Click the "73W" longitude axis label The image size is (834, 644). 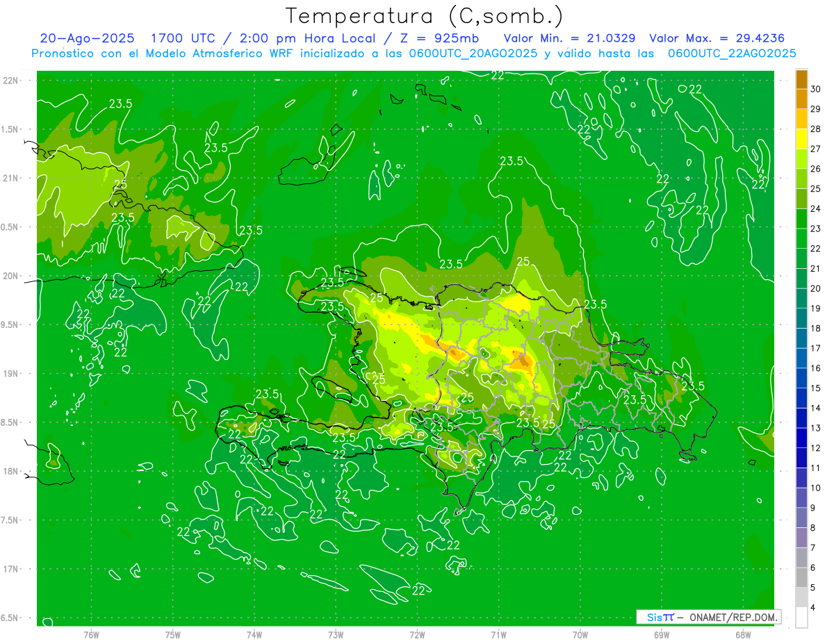point(336,635)
